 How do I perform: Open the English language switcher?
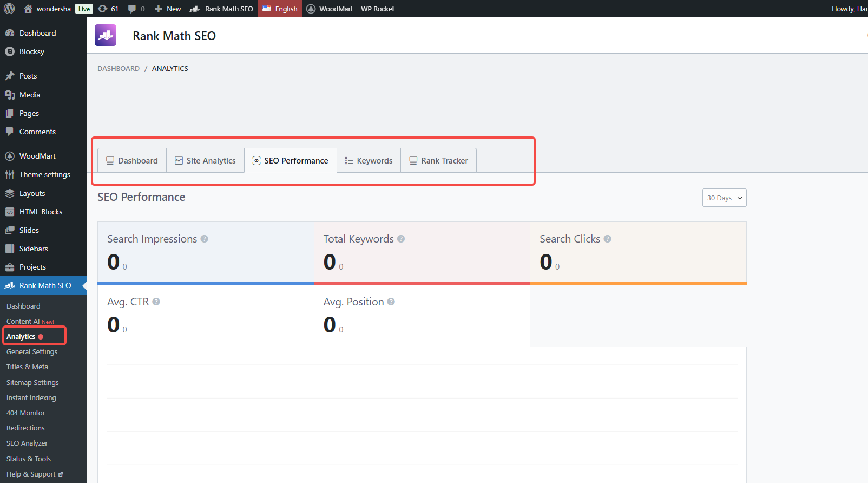pos(280,9)
